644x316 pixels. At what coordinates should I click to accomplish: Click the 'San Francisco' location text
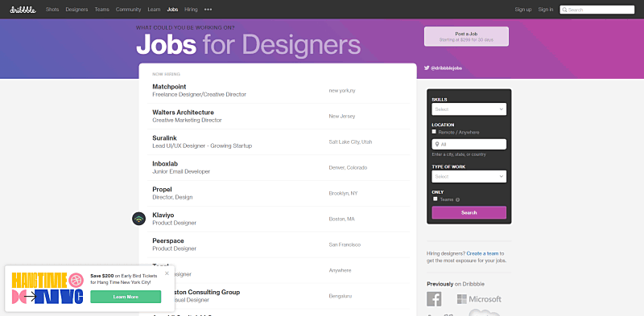tap(345, 244)
